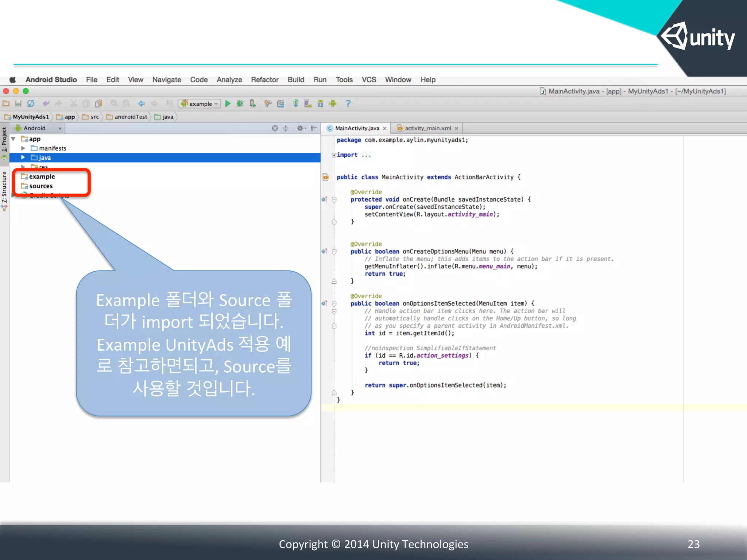Navigate Forward with right arrow icon
The image size is (747, 560).
[154, 104]
